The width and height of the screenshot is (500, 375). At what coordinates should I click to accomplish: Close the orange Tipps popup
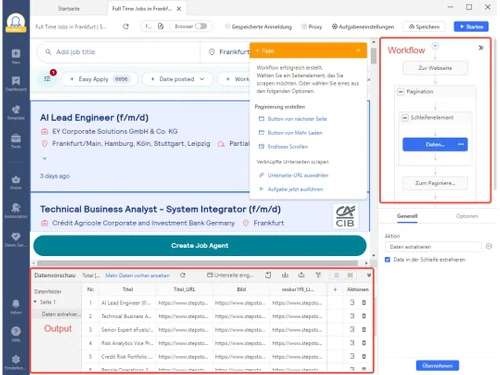(359, 50)
